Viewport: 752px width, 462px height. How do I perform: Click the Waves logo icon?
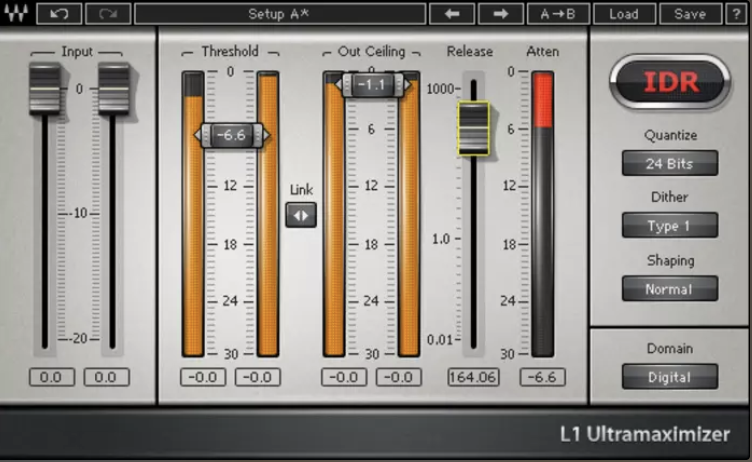click(x=16, y=13)
